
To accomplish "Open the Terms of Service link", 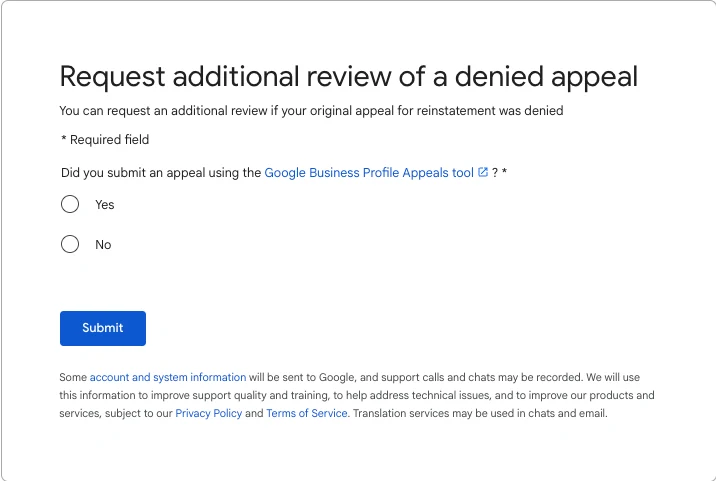I will coord(307,413).
